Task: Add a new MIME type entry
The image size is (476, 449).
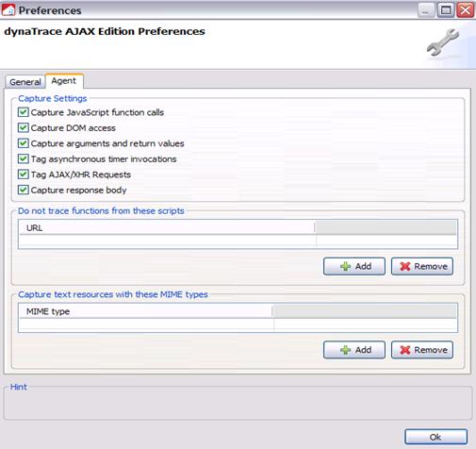Action: pos(354,350)
